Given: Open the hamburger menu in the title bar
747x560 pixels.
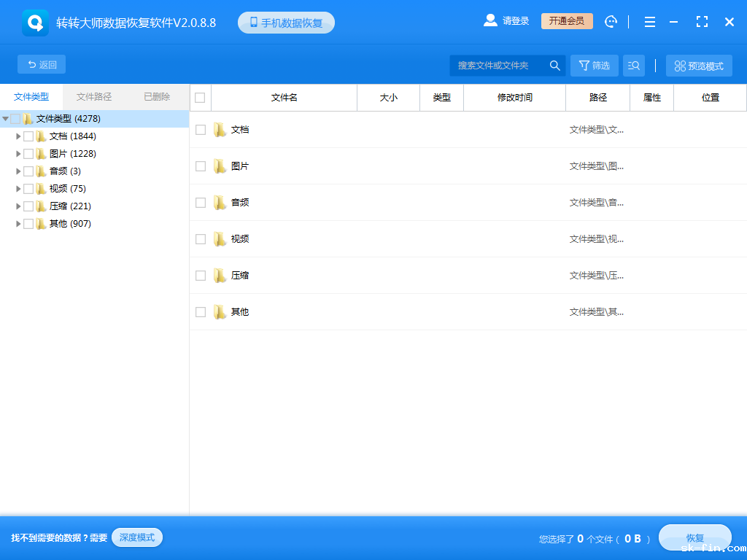Looking at the screenshot, I should [x=649, y=22].
